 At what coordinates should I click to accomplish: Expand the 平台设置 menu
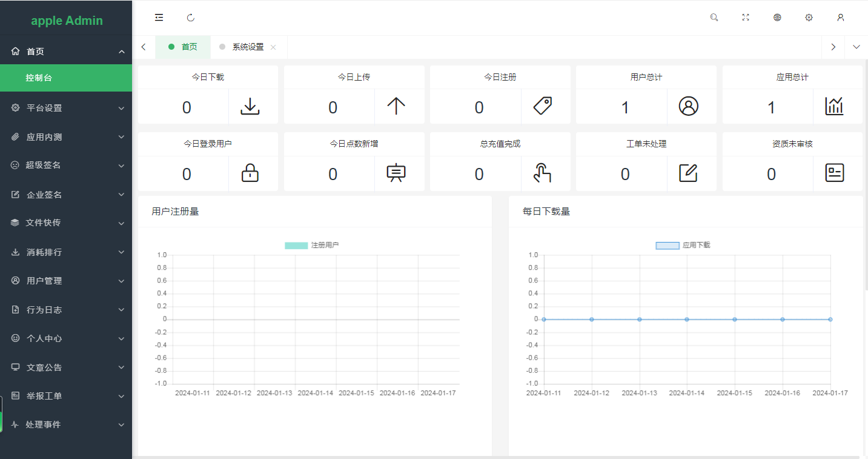click(x=121, y=108)
